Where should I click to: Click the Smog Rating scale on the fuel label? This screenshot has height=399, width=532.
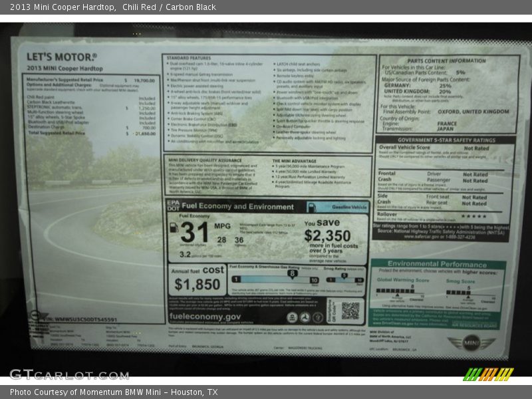click(344, 280)
